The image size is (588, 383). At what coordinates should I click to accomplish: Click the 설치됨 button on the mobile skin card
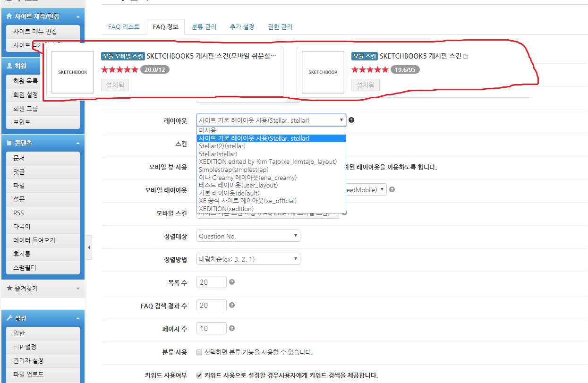[114, 85]
